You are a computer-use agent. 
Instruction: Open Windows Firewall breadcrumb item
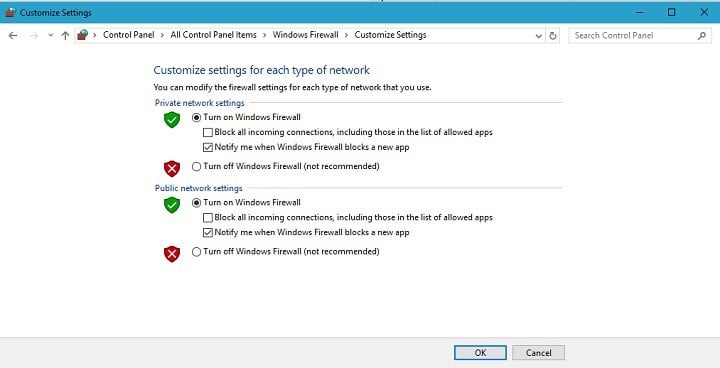[305, 35]
